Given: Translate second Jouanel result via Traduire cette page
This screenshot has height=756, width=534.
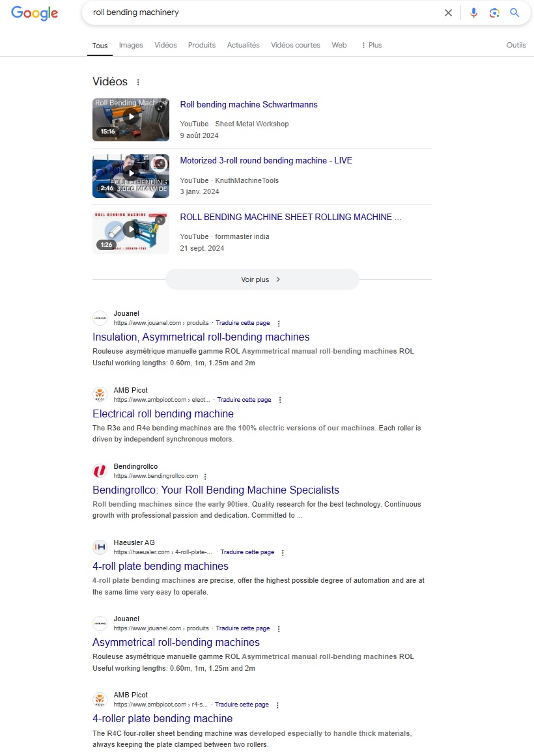Looking at the screenshot, I should click(x=243, y=628).
